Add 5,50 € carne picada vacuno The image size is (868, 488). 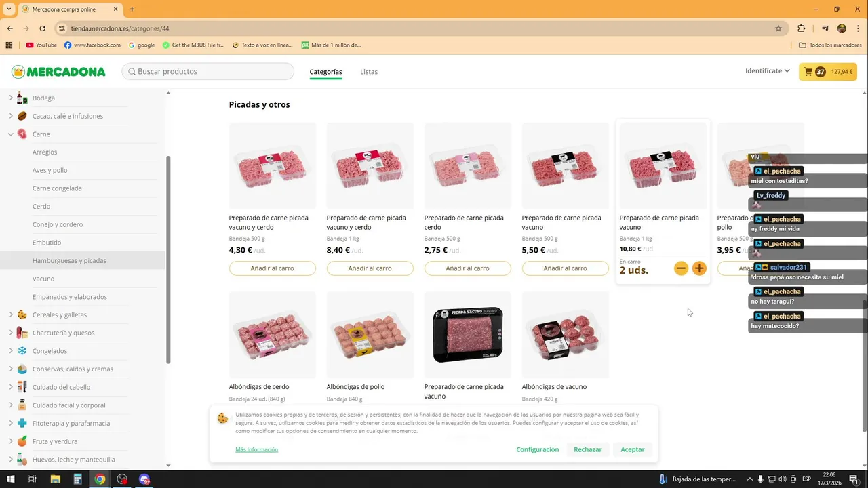pos(566,268)
